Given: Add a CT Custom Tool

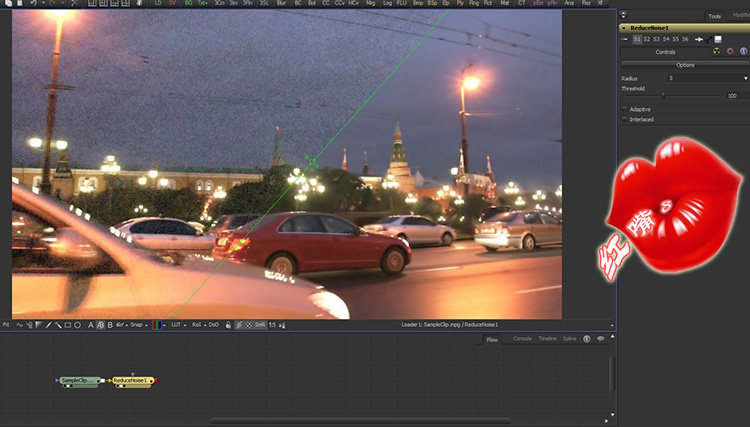Looking at the screenshot, I should [x=521, y=3].
